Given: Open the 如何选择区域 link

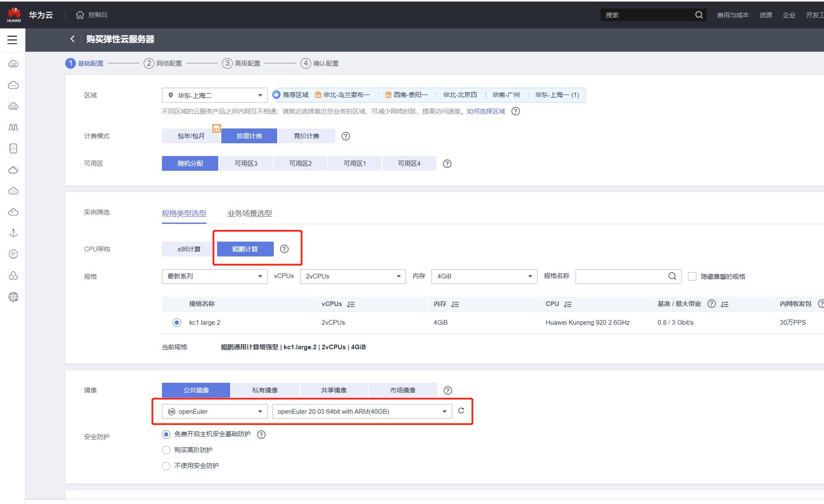Looking at the screenshot, I should (x=485, y=111).
